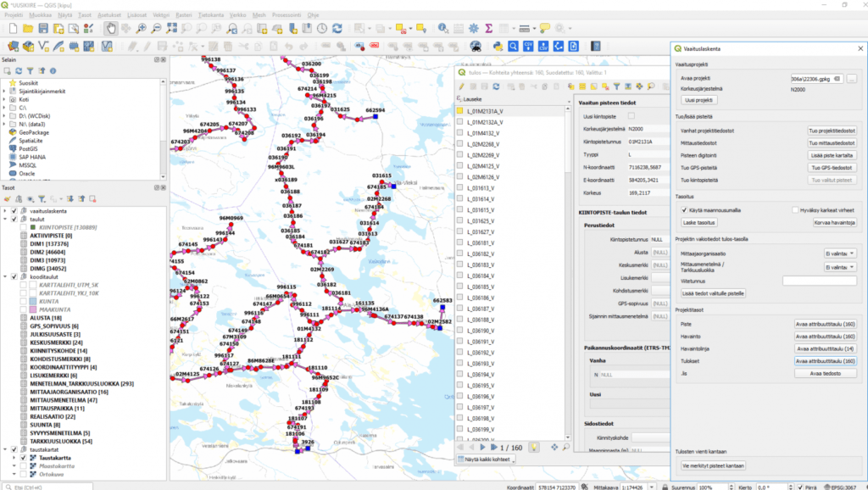Image resolution: width=868 pixels, height=490 pixels.
Task: Collapse the kooditaulut layer group
Action: point(4,277)
